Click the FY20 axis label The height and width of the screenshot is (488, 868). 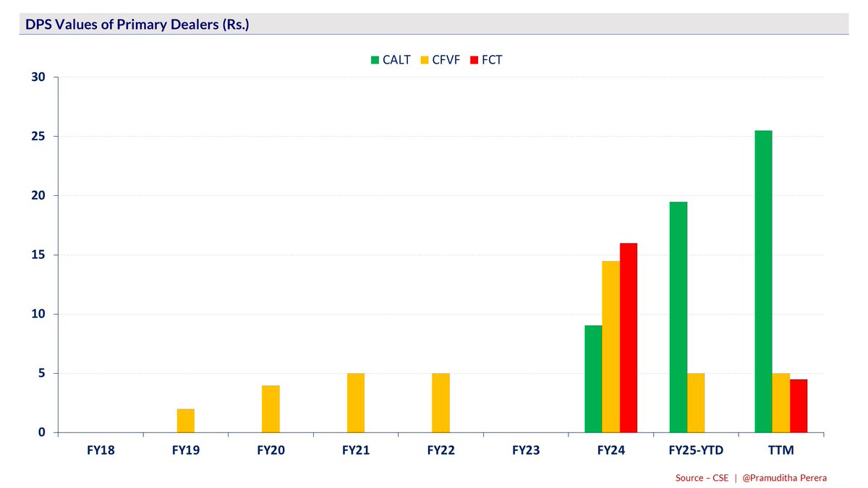pyautogui.click(x=271, y=450)
